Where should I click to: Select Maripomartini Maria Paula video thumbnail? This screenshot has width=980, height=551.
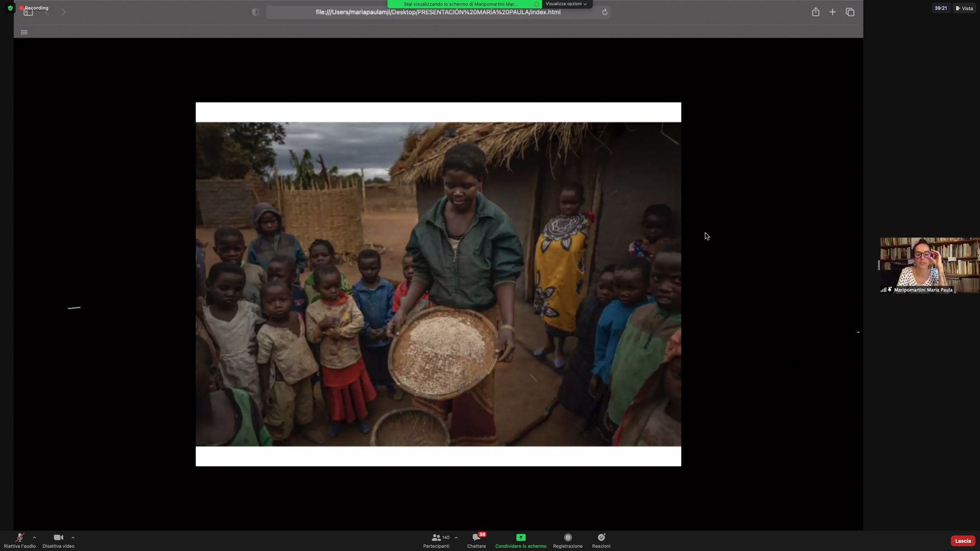[930, 265]
